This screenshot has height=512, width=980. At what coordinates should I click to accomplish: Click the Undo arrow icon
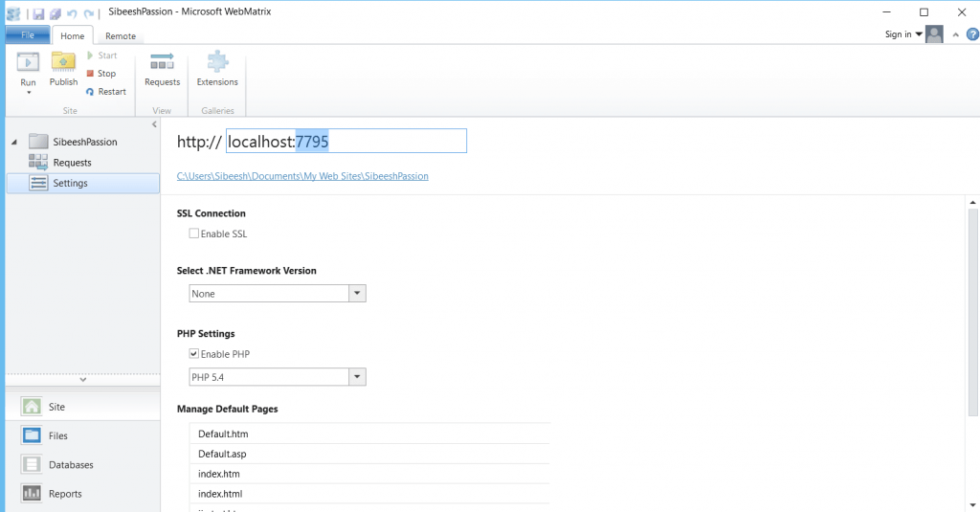72,13
